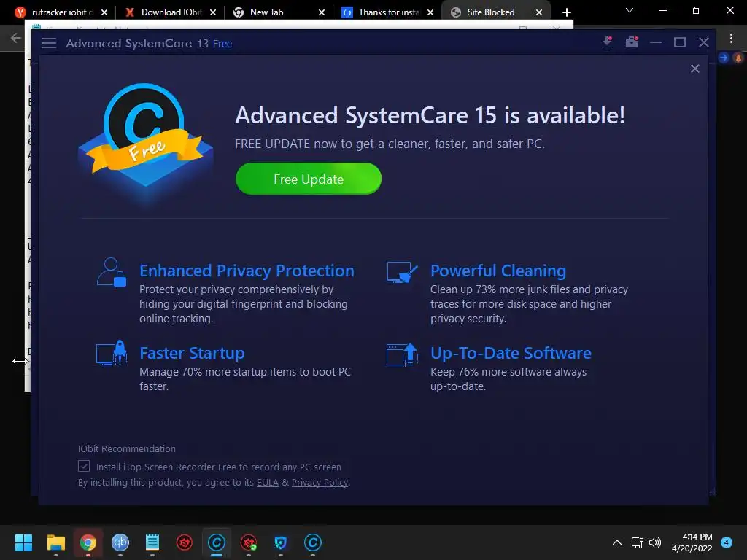Switch to the Thanks for insta browser tab
This screenshot has height=560, width=747.
tap(385, 12)
